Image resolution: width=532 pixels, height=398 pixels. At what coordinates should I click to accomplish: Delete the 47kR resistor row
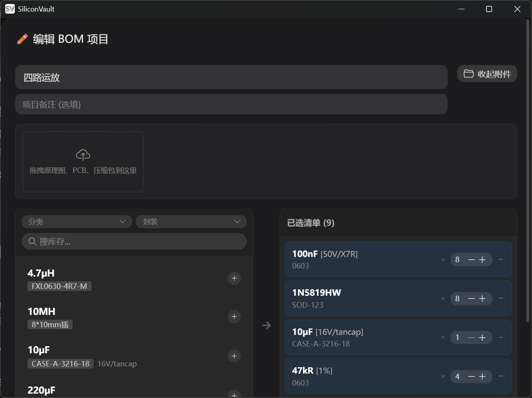pyautogui.click(x=501, y=376)
